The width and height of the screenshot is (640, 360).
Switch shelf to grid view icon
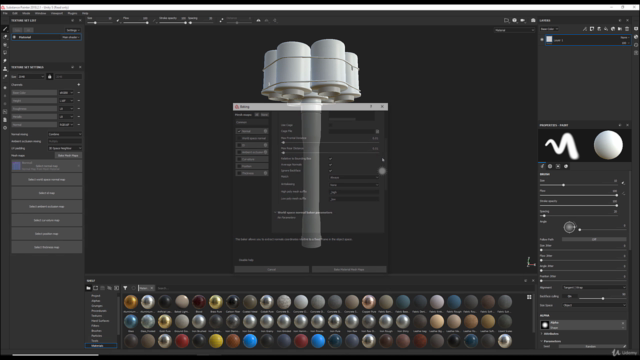point(529,297)
